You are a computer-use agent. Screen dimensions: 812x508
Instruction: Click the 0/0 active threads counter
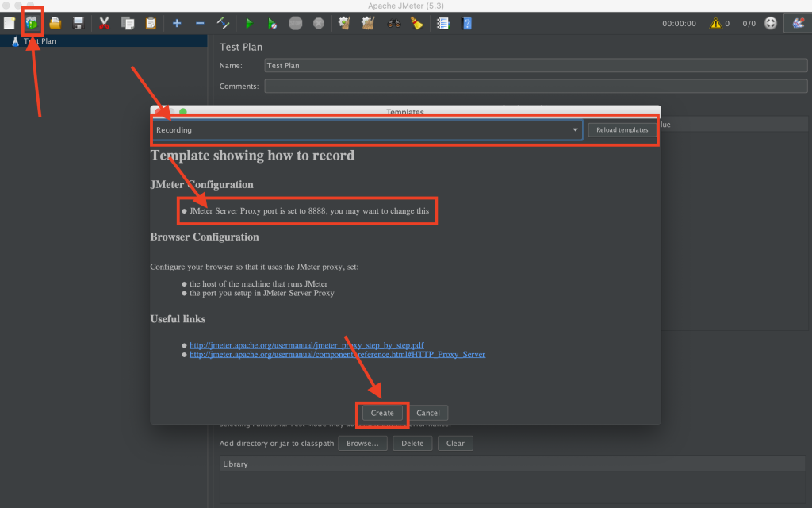[x=749, y=23]
